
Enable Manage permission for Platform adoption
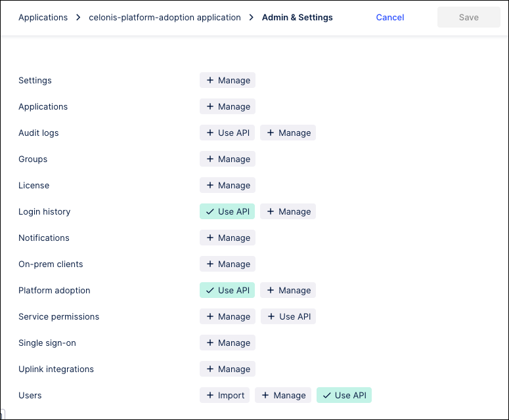click(288, 290)
